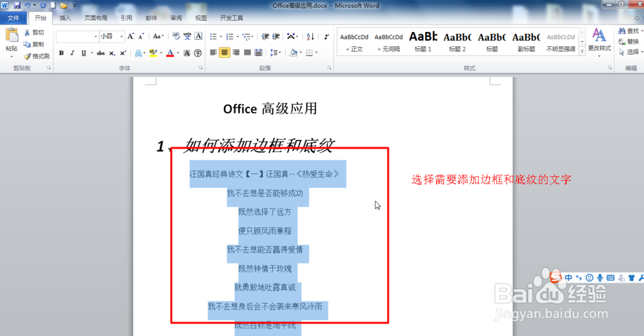Apply the 副标题 style
This screenshot has height=336, width=644.
[526, 42]
